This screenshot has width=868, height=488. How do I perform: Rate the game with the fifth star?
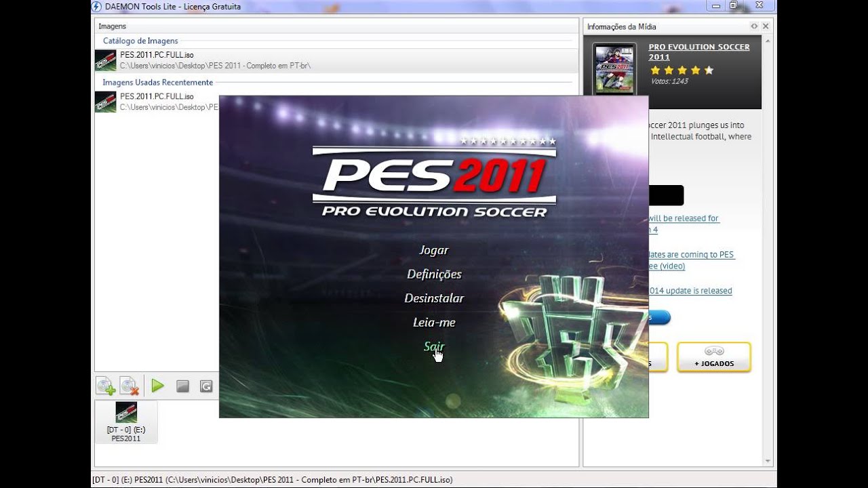pos(709,70)
